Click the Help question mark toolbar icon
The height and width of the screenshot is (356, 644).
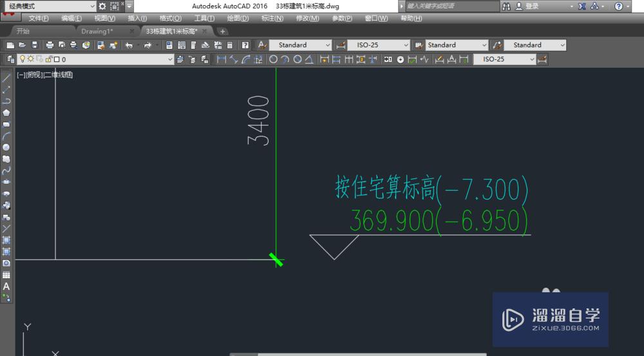click(x=245, y=45)
